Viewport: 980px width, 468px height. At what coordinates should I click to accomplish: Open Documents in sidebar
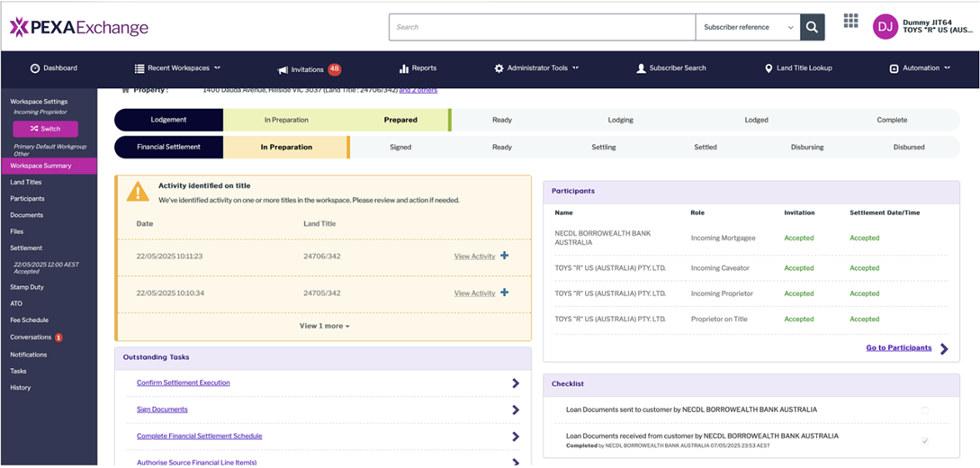27,215
